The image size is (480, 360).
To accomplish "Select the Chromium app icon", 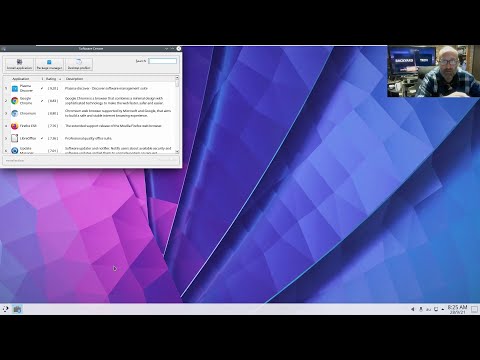I will click(15, 113).
